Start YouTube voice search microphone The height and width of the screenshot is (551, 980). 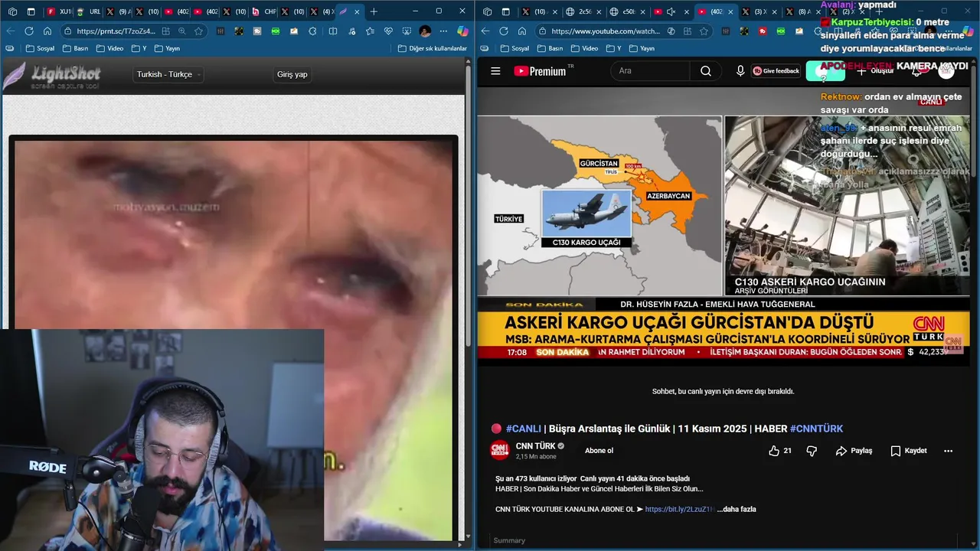pyautogui.click(x=740, y=71)
